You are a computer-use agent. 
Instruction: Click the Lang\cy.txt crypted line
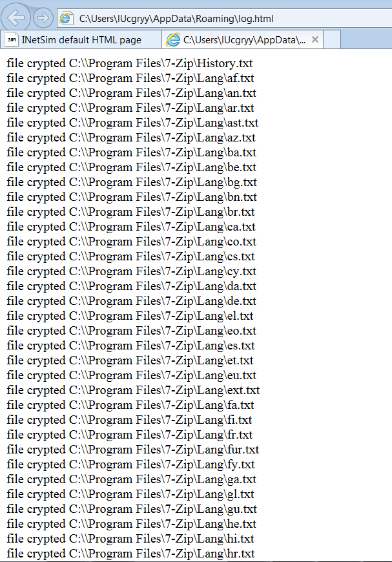point(132,271)
